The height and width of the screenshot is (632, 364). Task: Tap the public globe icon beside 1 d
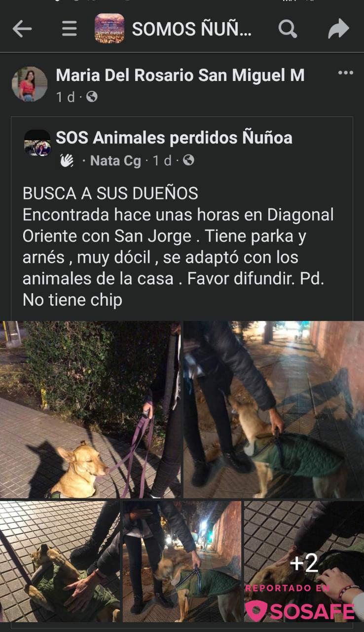coord(92,97)
